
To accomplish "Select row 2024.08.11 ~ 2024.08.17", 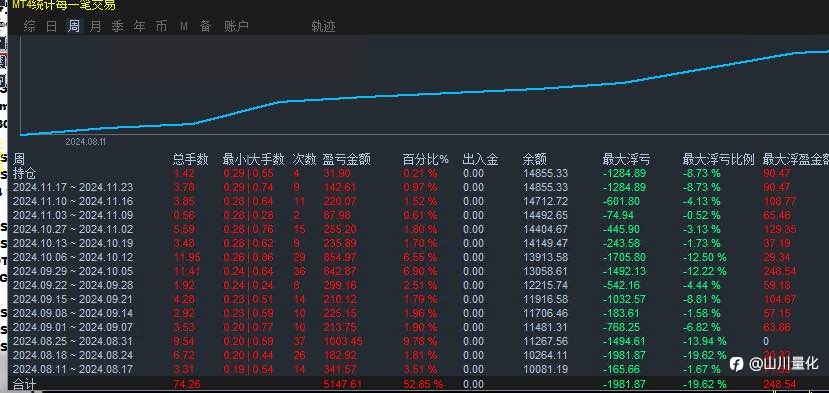I will 73,369.
